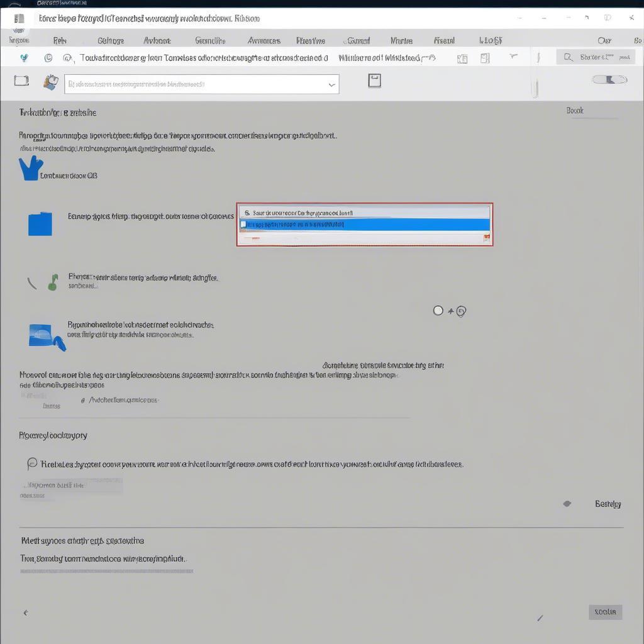Open the slash-prefixed link under the long paragraph
The image size is (644, 644).
(124, 399)
